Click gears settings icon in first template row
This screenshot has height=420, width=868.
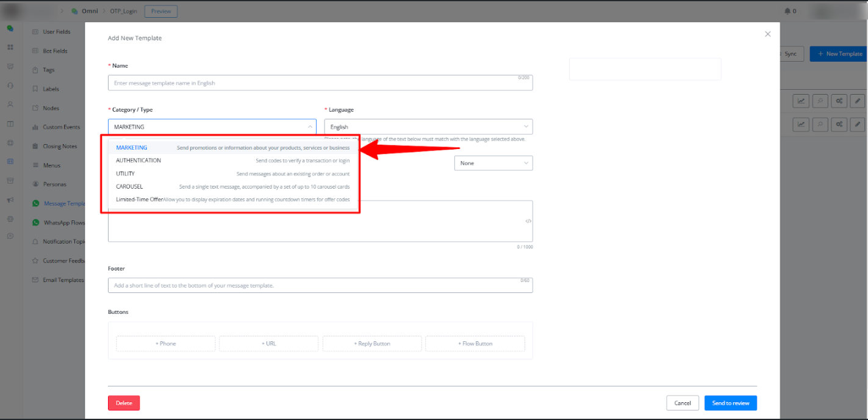tap(839, 101)
